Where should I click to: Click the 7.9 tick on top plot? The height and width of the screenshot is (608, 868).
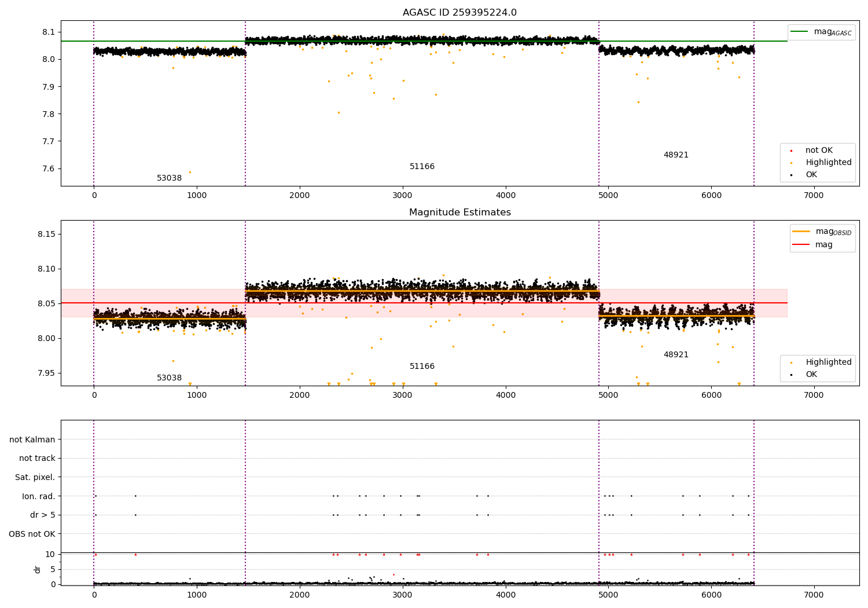point(49,87)
